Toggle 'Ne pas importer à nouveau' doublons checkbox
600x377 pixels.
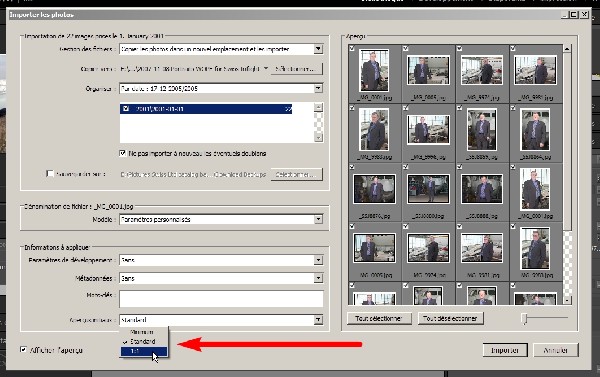click(122, 153)
